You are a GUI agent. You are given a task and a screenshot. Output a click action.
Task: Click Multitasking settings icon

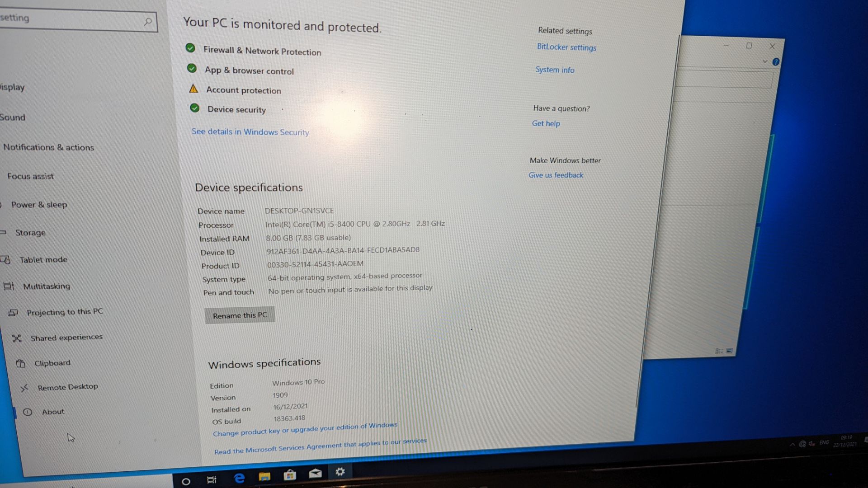click(x=11, y=286)
